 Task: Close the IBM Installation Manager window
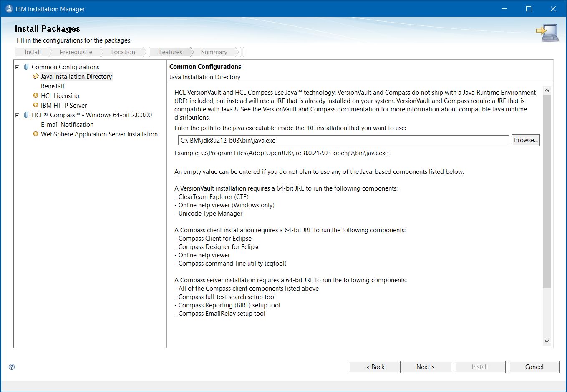(553, 9)
